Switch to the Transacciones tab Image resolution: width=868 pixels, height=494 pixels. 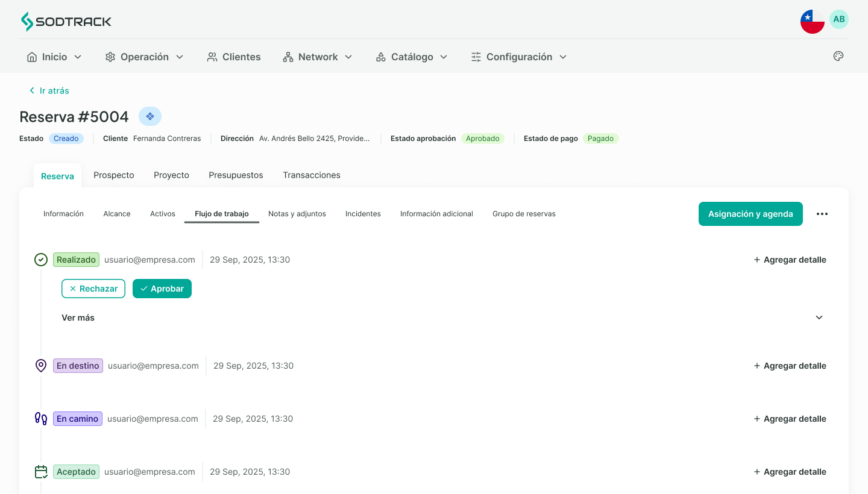click(312, 175)
